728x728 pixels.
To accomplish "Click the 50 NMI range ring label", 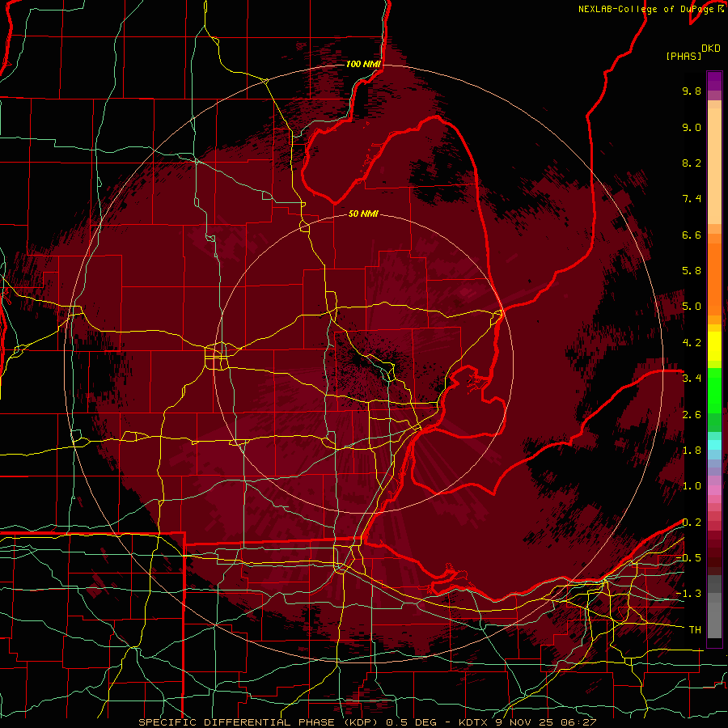I will [363, 214].
